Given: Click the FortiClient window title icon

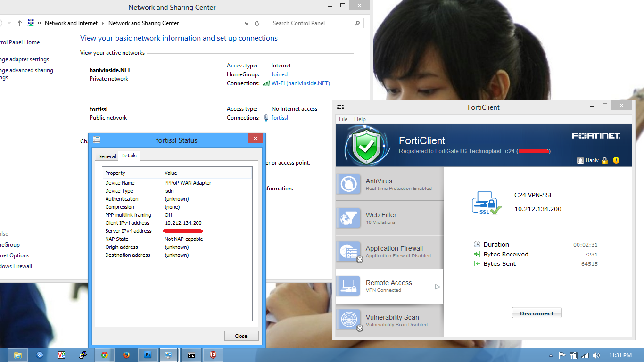Looking at the screenshot, I should click(x=340, y=107).
